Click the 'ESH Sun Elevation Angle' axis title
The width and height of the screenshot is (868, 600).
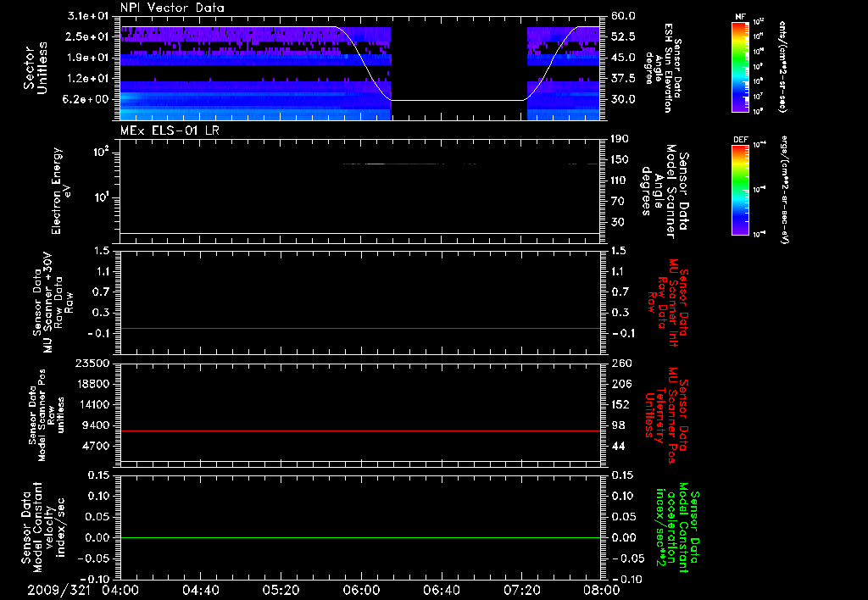click(664, 68)
